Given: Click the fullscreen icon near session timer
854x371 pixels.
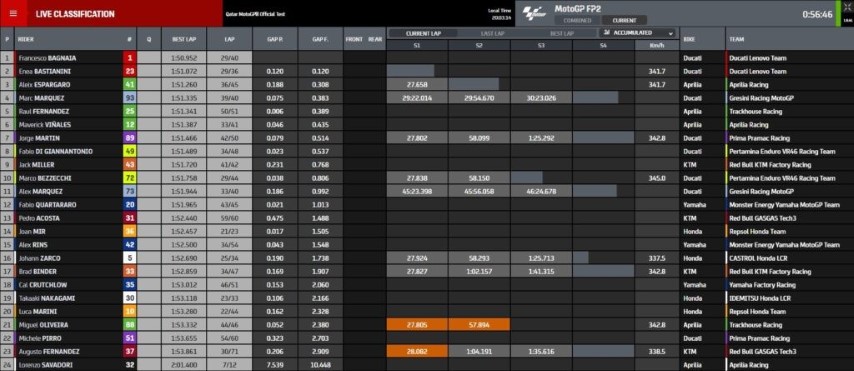Looking at the screenshot, I should coord(847,8).
